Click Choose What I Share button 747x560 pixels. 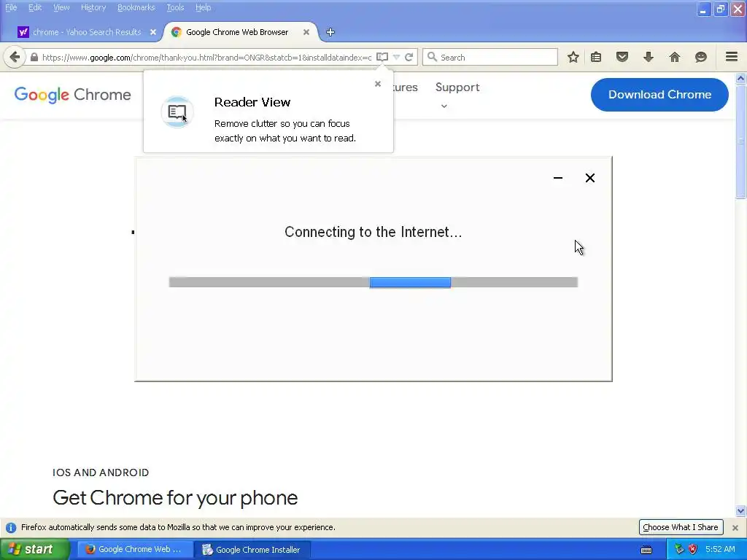681,527
